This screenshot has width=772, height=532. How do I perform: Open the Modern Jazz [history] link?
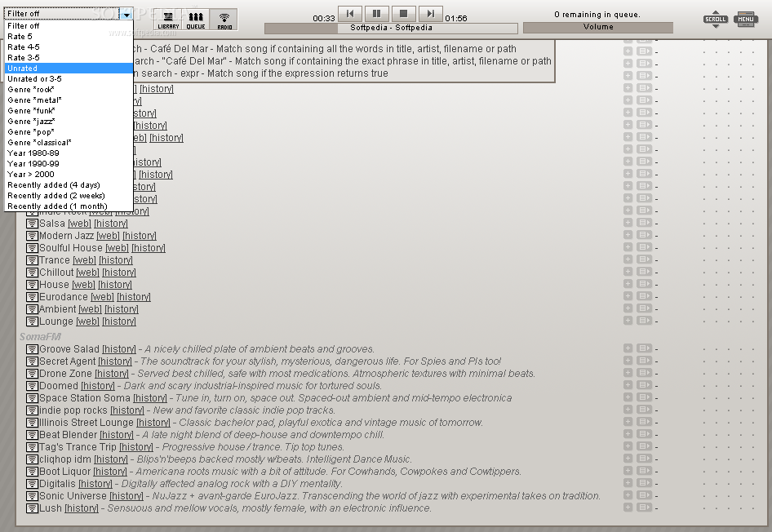pyautogui.click(x=140, y=237)
